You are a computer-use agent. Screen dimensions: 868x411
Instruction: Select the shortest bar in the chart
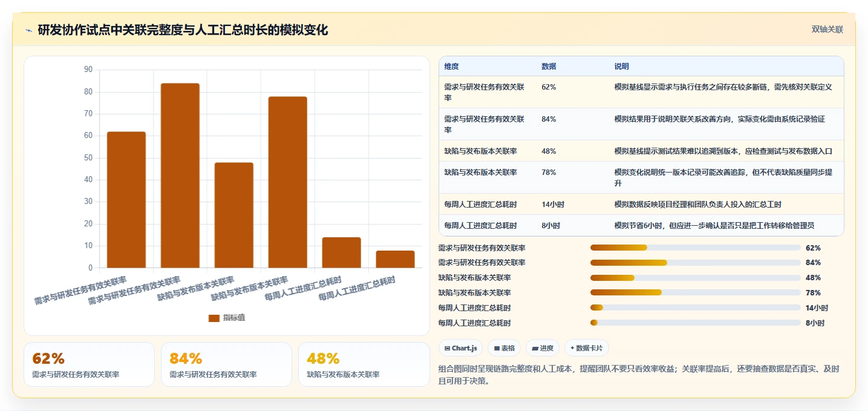coord(396,259)
